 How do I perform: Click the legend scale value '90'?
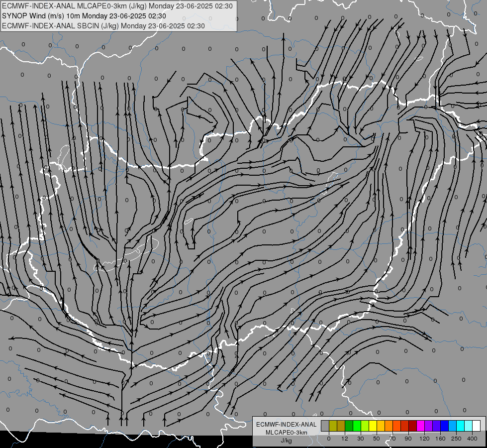pyautogui.click(x=408, y=439)
